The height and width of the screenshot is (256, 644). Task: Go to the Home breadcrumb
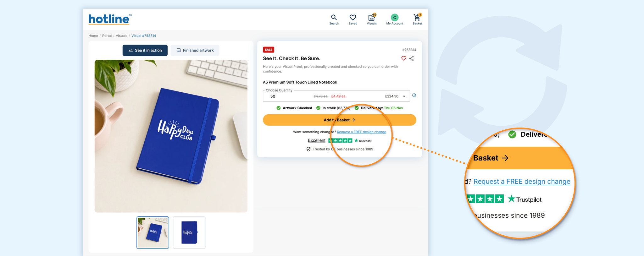[x=93, y=36]
